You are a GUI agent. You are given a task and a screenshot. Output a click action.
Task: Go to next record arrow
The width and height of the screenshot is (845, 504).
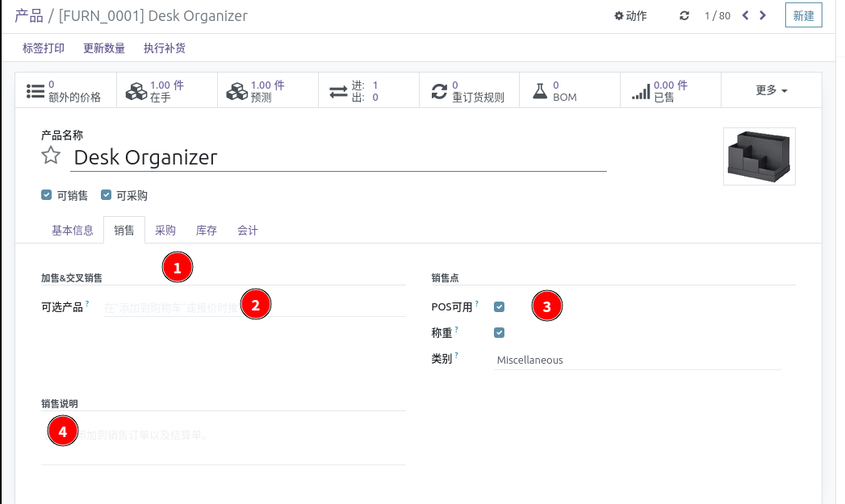pos(763,15)
